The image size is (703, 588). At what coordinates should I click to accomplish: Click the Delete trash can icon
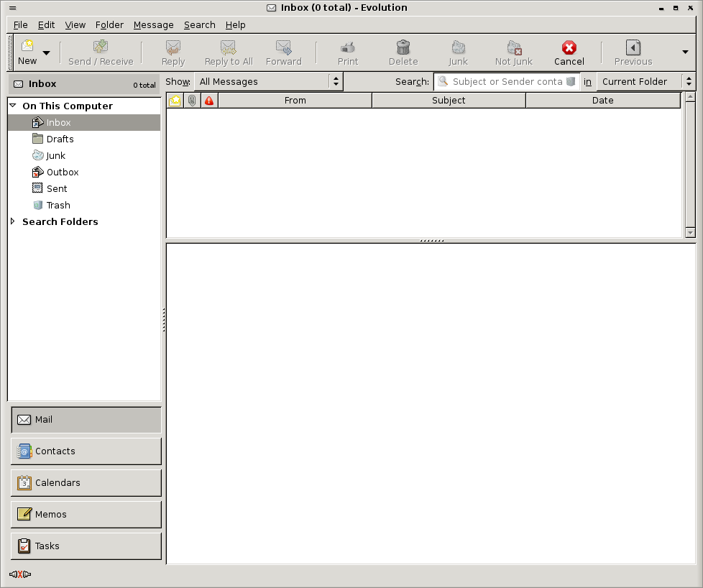403,47
